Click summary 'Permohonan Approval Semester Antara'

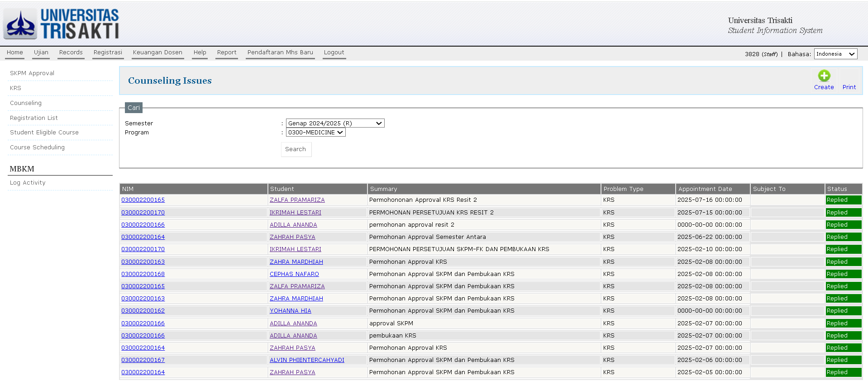click(428, 237)
